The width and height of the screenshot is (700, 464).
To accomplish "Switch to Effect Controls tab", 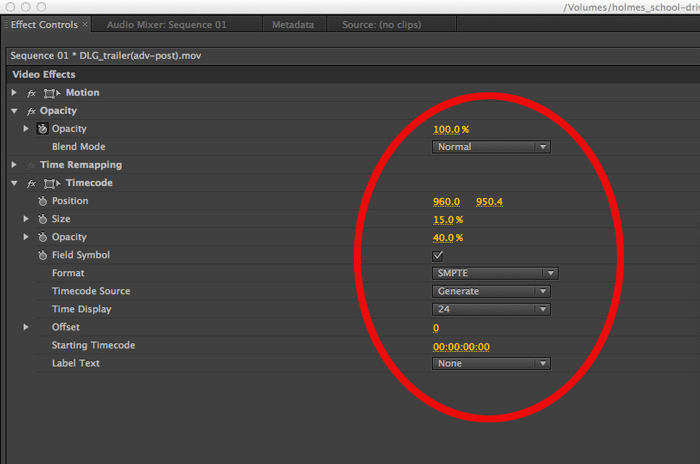I will [x=44, y=25].
